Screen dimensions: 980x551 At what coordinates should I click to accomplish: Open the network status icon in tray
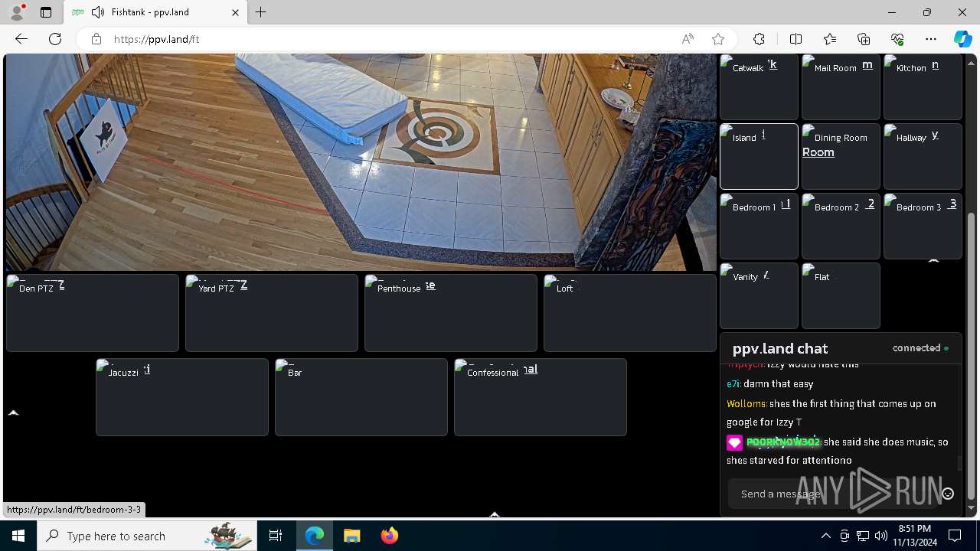pyautogui.click(x=863, y=536)
